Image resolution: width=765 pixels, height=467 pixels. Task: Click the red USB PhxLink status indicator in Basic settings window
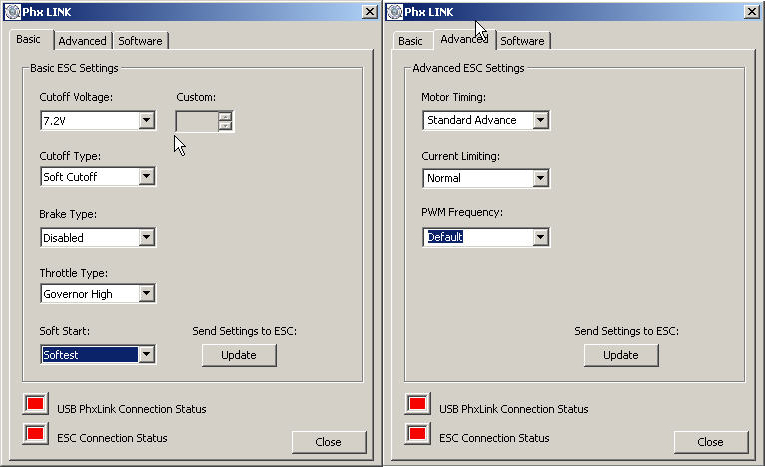[36, 403]
